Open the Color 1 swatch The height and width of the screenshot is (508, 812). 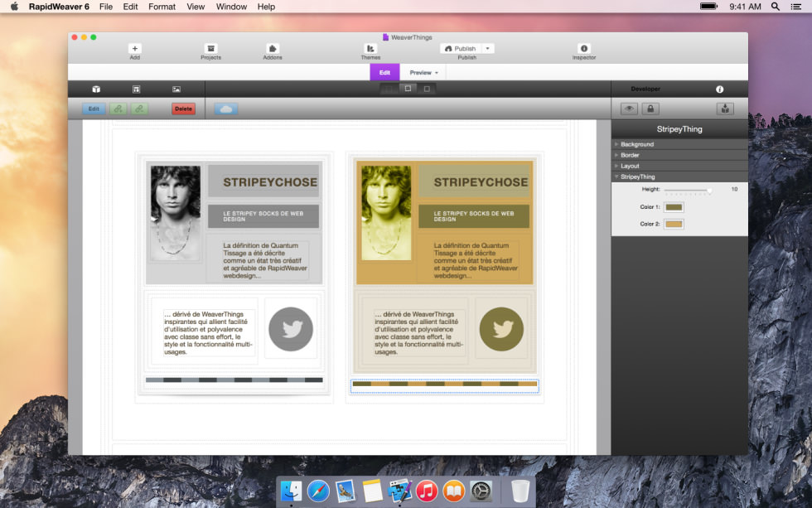click(674, 207)
